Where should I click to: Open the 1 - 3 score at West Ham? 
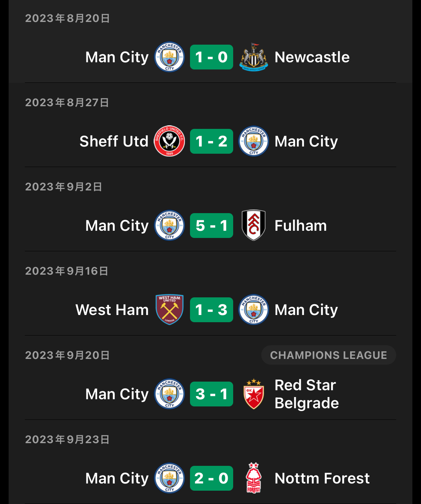[212, 310]
